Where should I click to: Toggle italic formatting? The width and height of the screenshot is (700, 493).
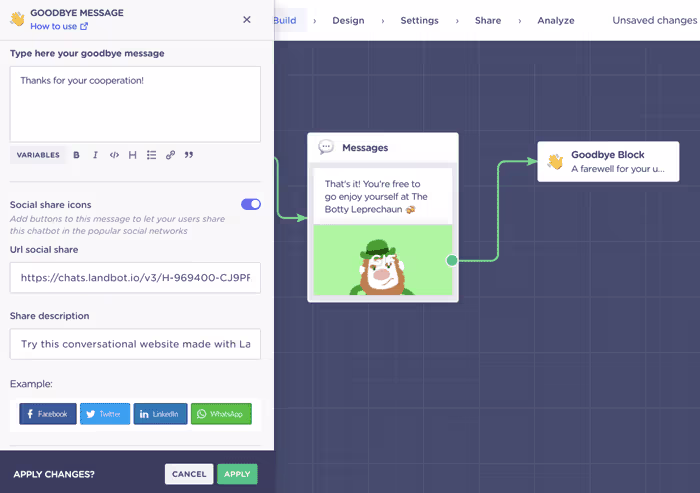95,155
